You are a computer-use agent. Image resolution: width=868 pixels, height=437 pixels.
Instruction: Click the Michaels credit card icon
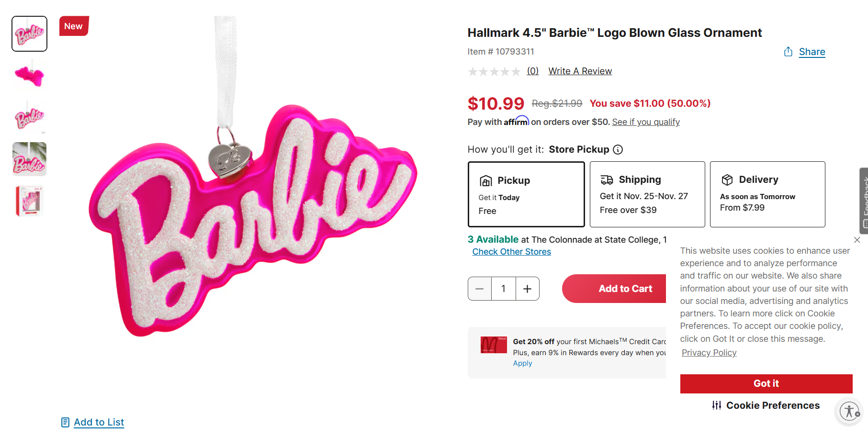click(x=494, y=345)
